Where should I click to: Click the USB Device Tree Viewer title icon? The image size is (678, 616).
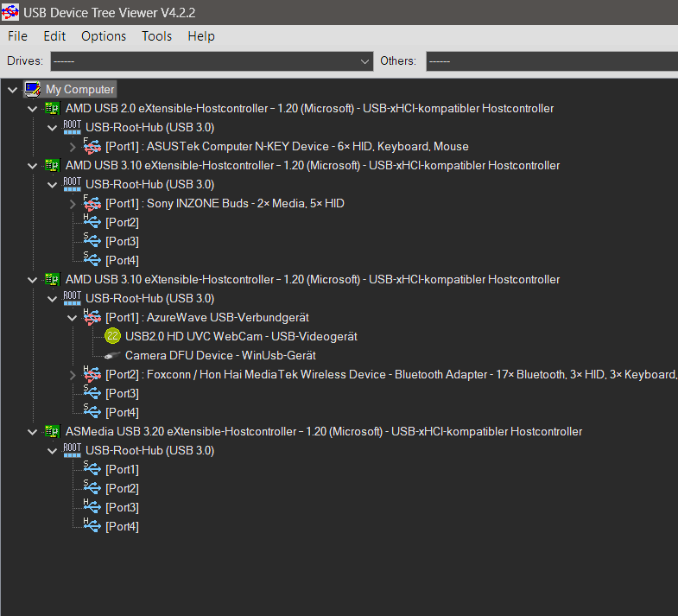pyautogui.click(x=10, y=12)
